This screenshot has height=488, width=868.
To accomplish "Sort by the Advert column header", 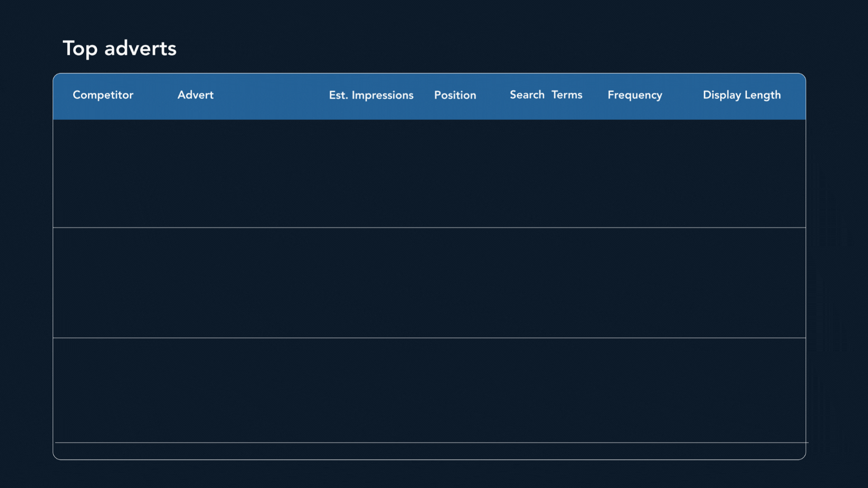I will click(x=195, y=95).
